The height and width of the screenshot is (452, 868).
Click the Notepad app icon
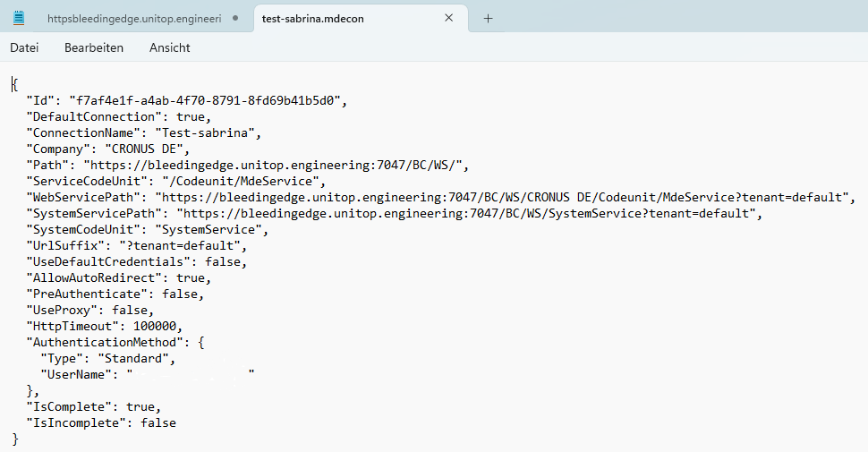[19, 18]
